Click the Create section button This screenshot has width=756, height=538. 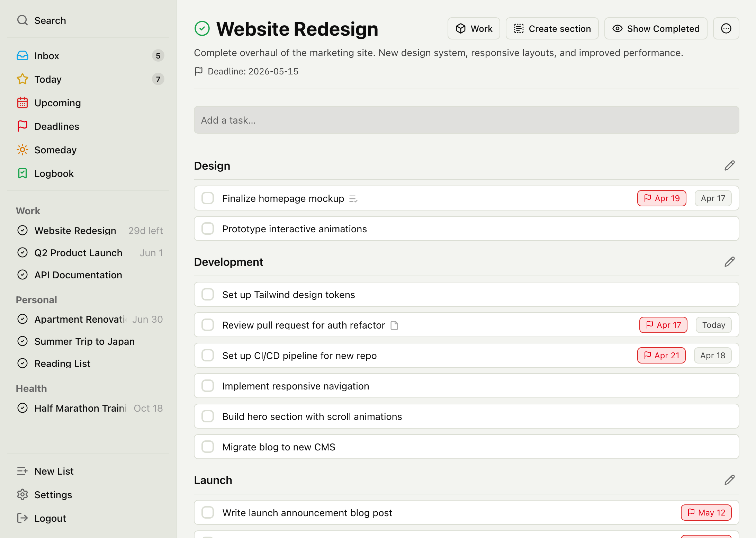coord(552,29)
